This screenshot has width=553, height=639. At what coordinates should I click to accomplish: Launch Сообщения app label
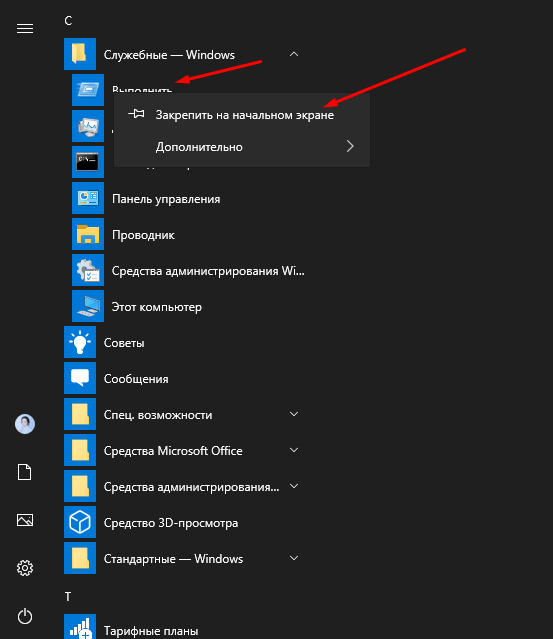[136, 379]
